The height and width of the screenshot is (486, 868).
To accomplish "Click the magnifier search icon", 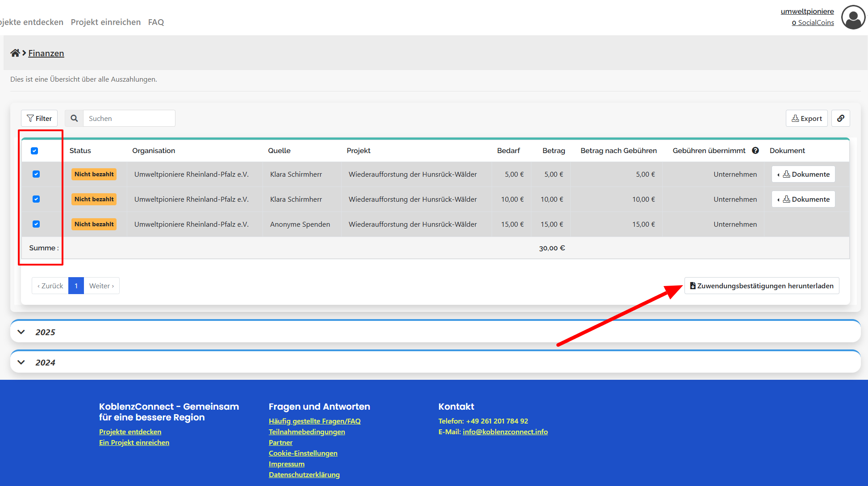I will tap(74, 118).
